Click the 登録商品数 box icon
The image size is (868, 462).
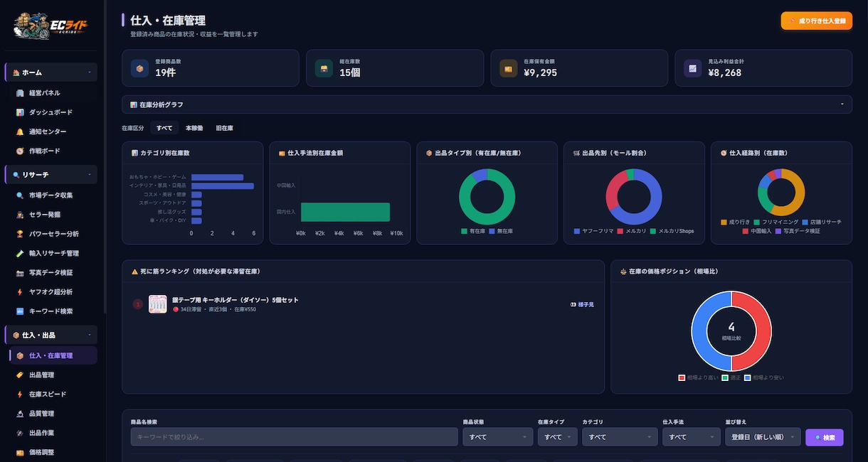(139, 68)
